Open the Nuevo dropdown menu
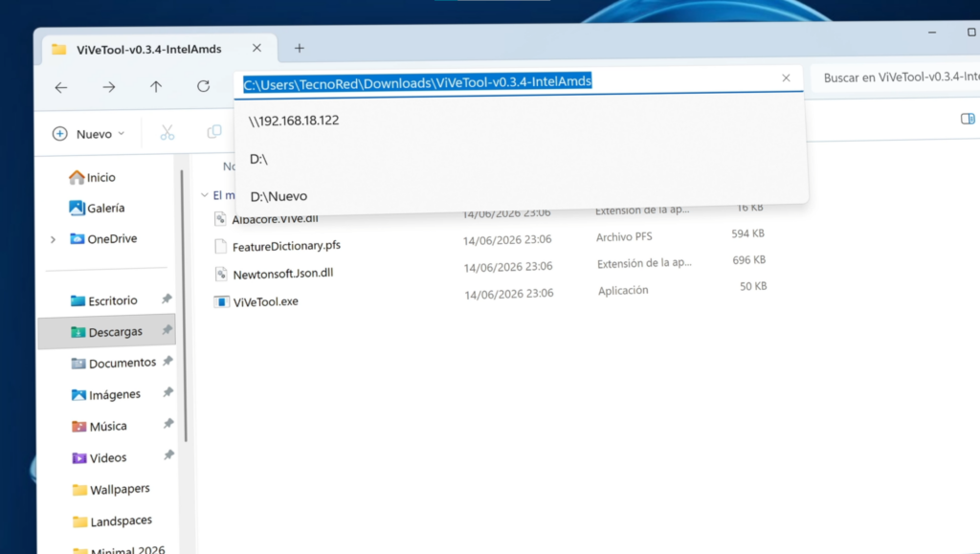Viewport: 980px width, 554px height. coord(88,134)
